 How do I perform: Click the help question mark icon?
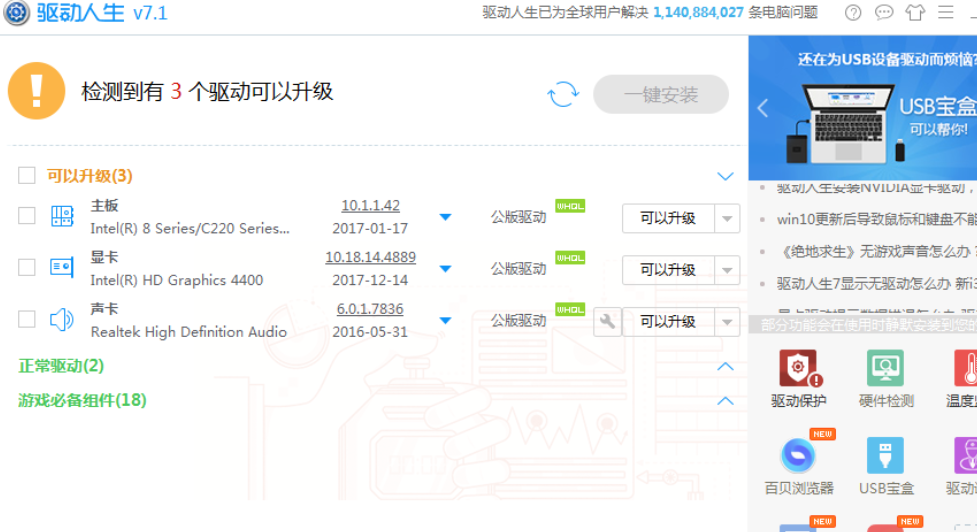pyautogui.click(x=853, y=13)
